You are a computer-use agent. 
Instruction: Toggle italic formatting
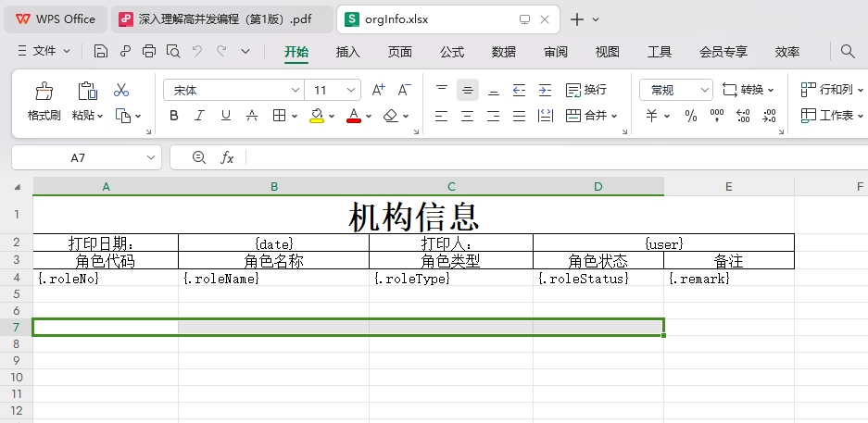click(x=199, y=116)
